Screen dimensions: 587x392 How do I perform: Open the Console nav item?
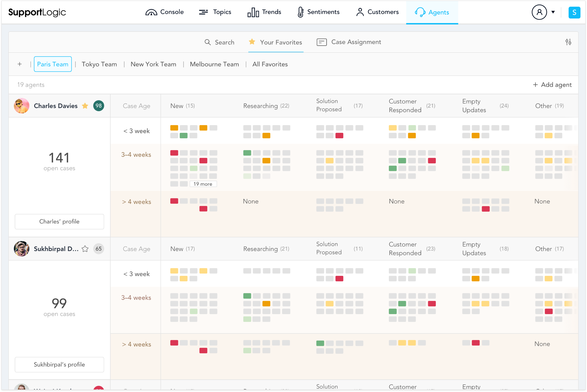pyautogui.click(x=164, y=12)
